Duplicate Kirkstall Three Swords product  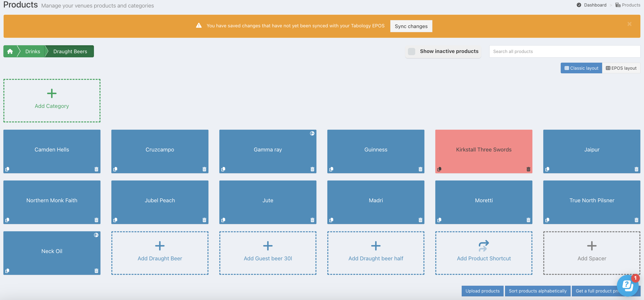(x=439, y=169)
